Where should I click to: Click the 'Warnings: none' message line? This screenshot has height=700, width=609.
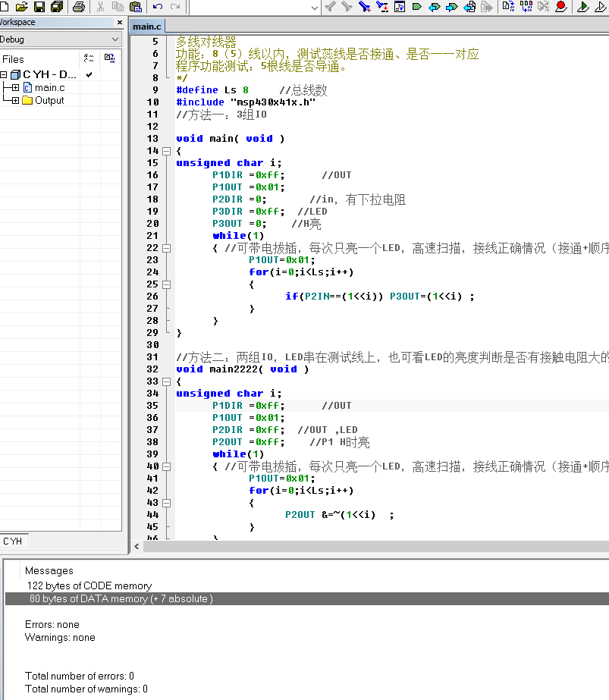(x=60, y=638)
